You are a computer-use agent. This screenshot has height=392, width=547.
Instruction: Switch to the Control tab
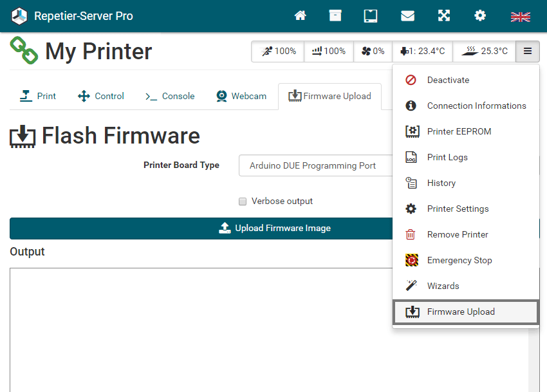[x=101, y=96]
